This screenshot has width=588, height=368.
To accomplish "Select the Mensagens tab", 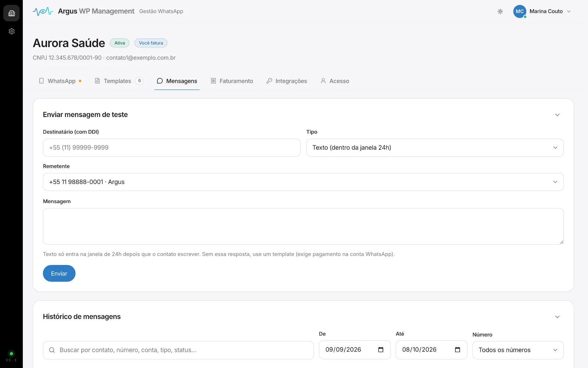I will pyautogui.click(x=177, y=81).
